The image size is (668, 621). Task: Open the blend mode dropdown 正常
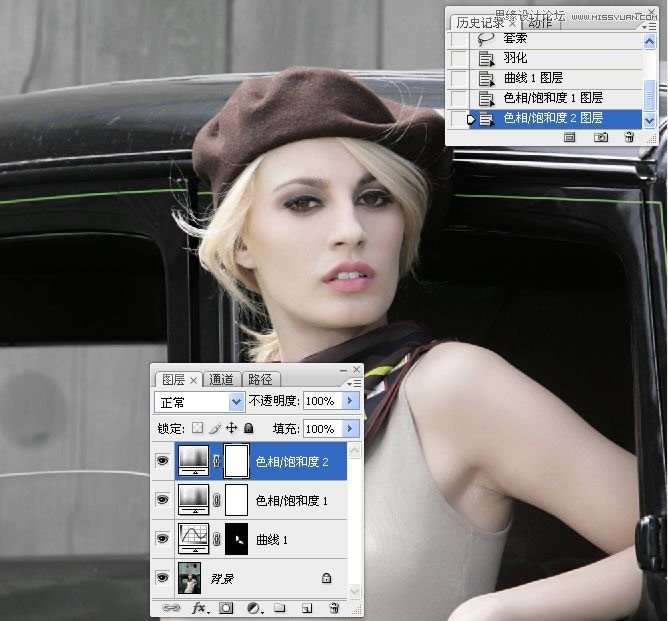(x=200, y=401)
